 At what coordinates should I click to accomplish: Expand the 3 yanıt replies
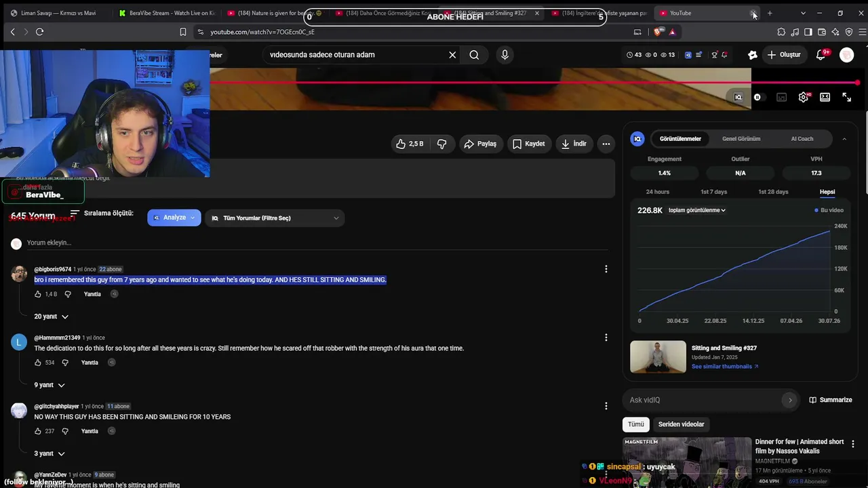click(50, 453)
